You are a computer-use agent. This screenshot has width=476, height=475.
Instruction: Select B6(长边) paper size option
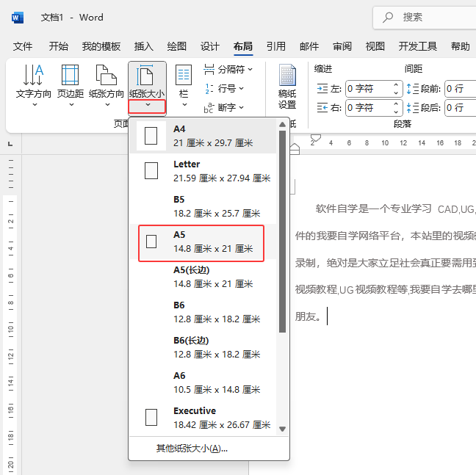click(203, 347)
